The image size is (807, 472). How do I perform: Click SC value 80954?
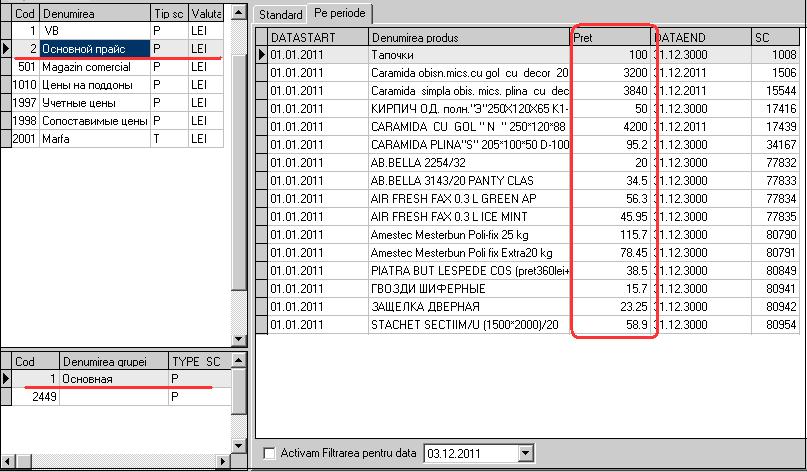(x=775, y=325)
